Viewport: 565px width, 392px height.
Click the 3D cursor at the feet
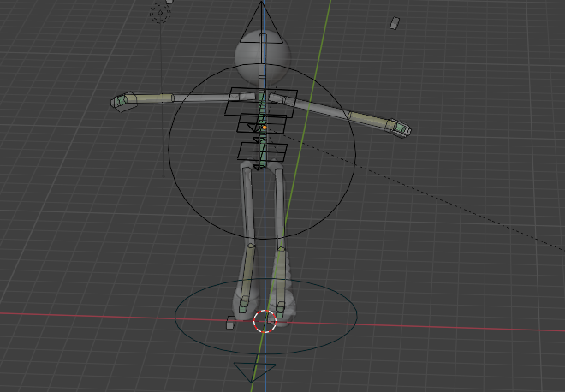265,321
